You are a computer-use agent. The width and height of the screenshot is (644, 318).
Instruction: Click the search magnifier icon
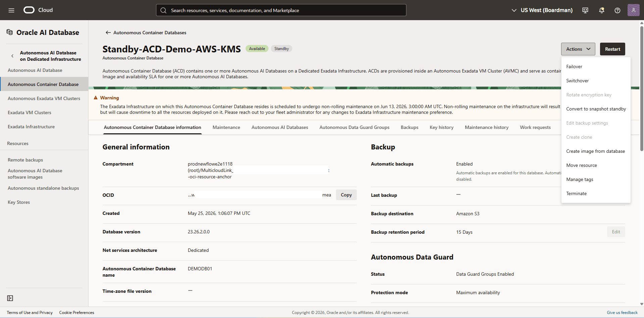[163, 10]
